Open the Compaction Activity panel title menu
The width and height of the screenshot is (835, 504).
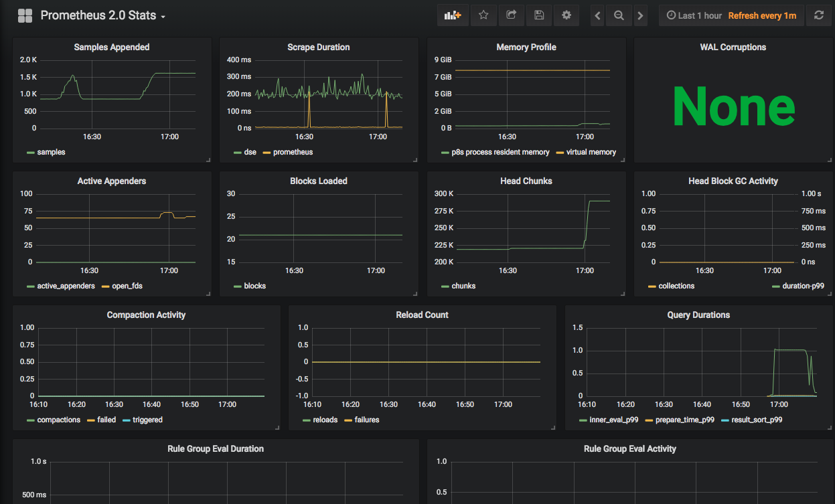tap(147, 315)
